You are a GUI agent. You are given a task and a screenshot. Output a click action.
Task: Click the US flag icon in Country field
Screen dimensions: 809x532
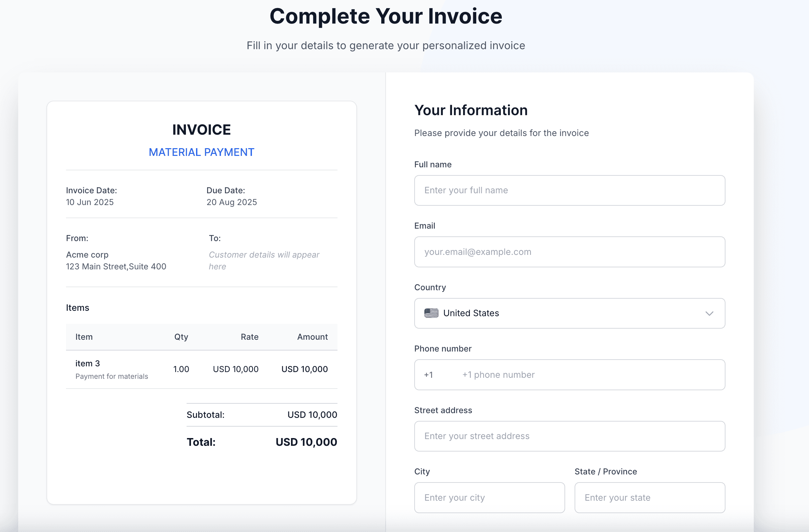[431, 313]
